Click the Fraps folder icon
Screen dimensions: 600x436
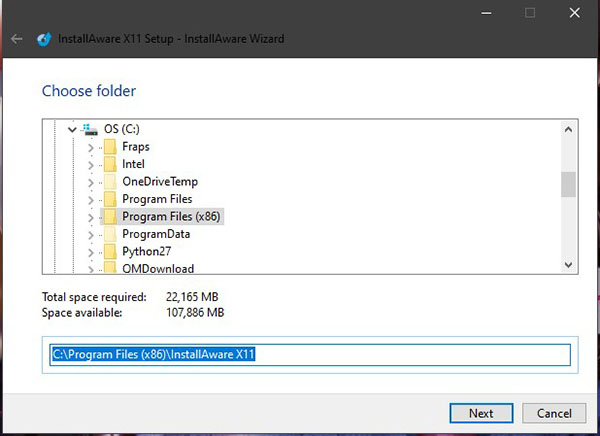click(110, 147)
